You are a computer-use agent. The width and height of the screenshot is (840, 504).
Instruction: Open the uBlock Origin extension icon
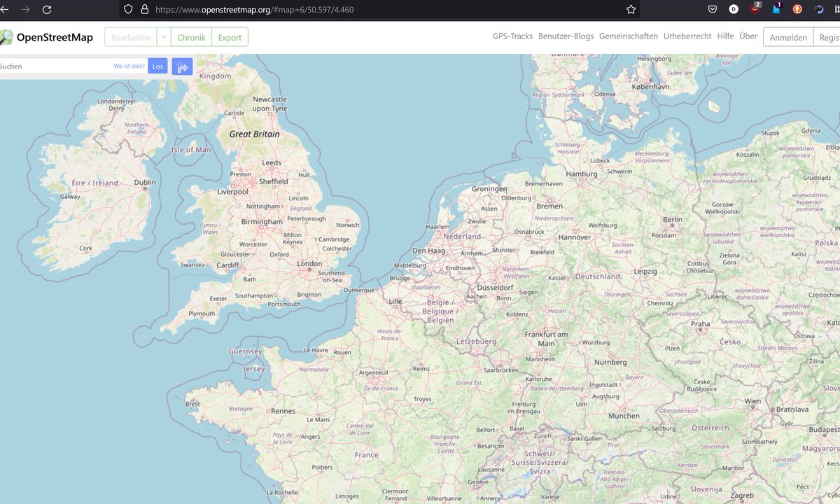click(755, 9)
